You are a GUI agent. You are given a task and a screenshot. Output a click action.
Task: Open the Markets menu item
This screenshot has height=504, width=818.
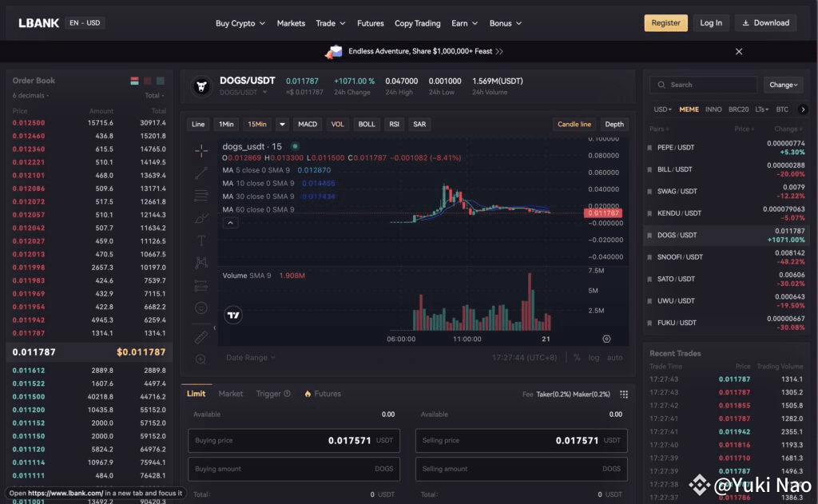pyautogui.click(x=291, y=23)
